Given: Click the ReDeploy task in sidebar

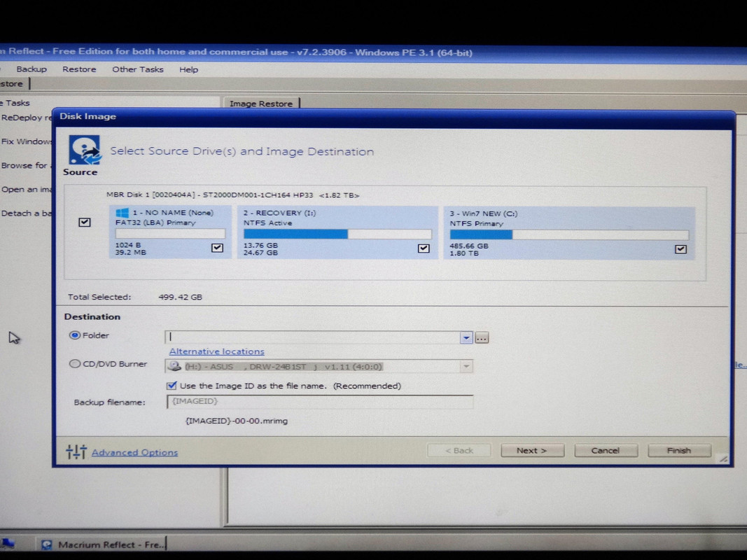Looking at the screenshot, I should point(26,118).
